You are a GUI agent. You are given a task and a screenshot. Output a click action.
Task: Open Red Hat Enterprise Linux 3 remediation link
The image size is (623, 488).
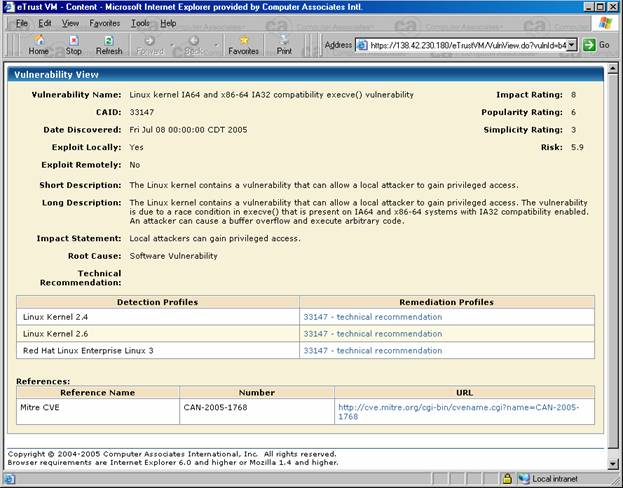(372, 351)
